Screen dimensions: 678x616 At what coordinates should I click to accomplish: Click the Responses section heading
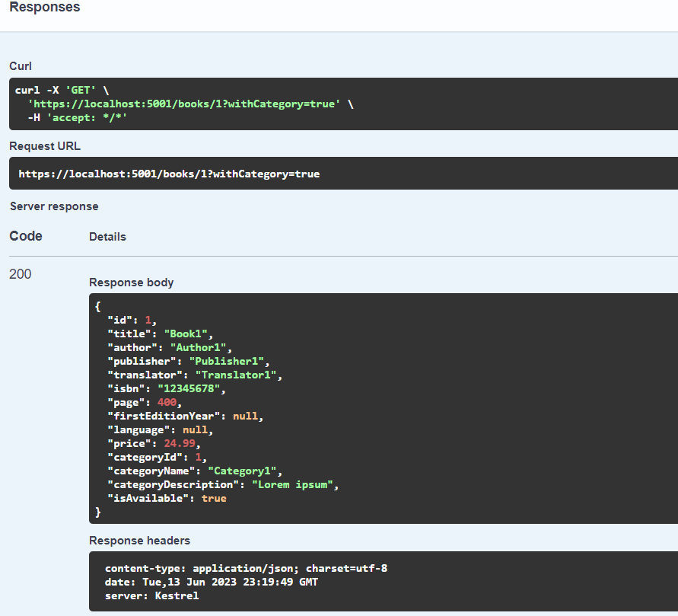tap(45, 7)
